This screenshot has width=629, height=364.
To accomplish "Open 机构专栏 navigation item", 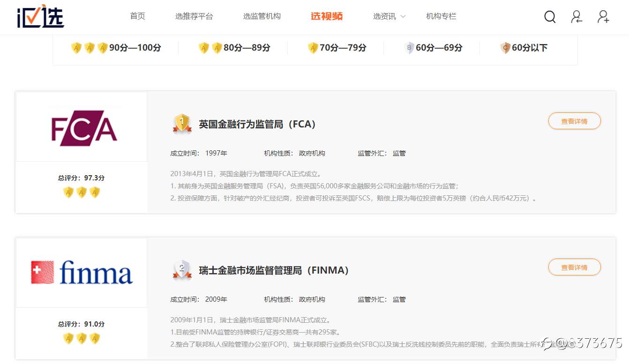I will pyautogui.click(x=441, y=16).
